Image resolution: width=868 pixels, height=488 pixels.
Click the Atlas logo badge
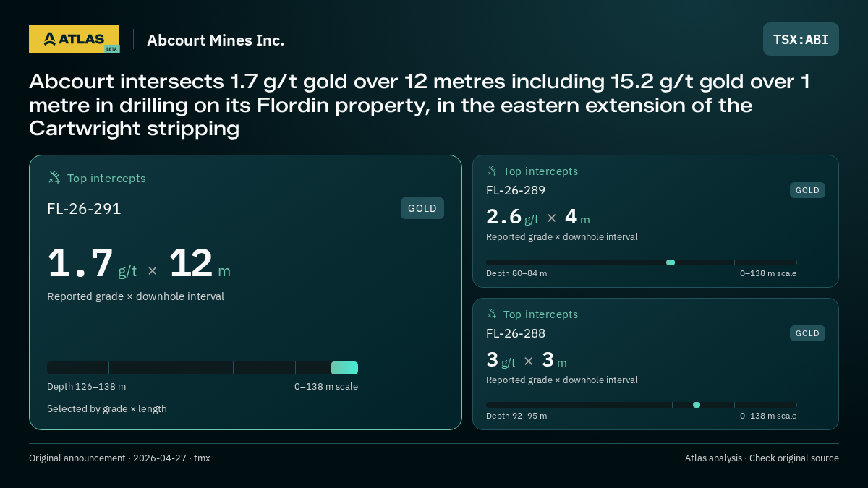click(74, 39)
